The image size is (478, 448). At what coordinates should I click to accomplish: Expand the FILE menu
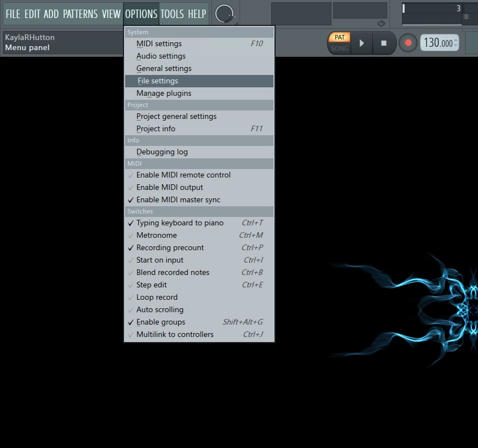point(13,14)
